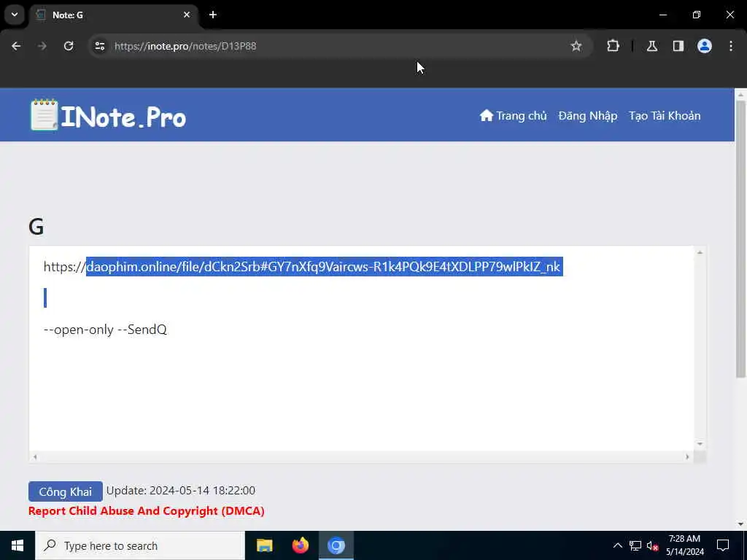Click the note's horizontal scroll left arrow

(x=35, y=457)
